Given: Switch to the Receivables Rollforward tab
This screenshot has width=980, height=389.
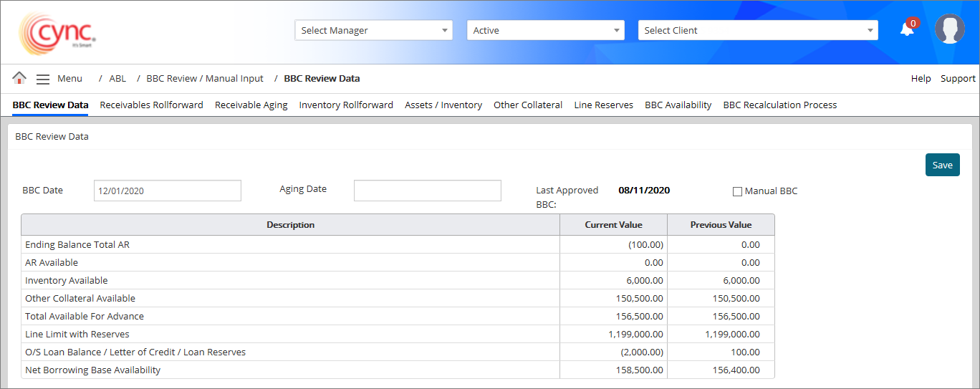Looking at the screenshot, I should pyautogui.click(x=151, y=105).
